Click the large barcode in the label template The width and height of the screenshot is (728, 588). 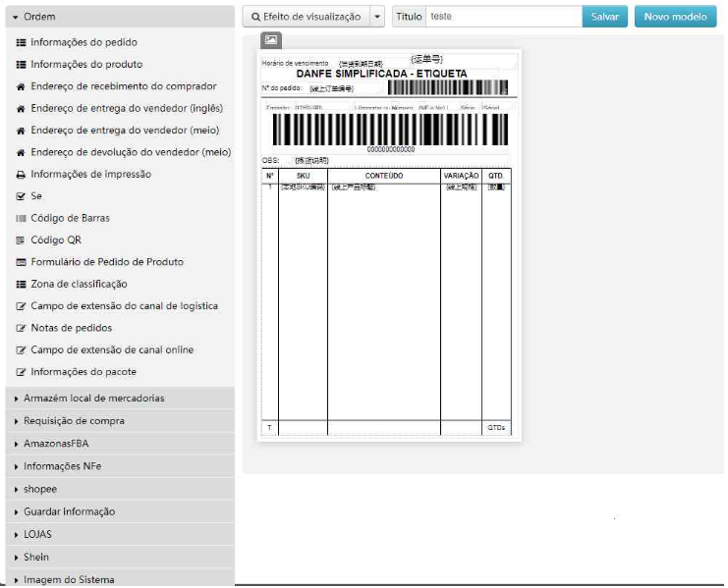(x=390, y=130)
